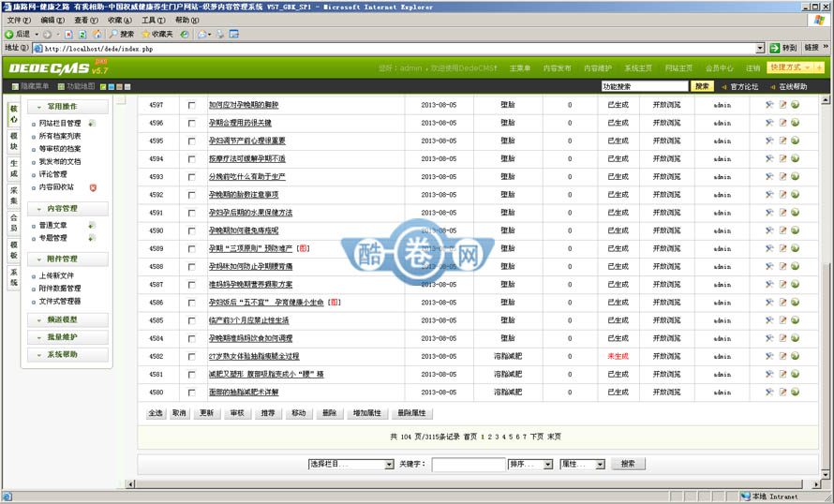Tick the checkbox for article 4587
The height and width of the screenshot is (504, 834).
click(x=191, y=285)
